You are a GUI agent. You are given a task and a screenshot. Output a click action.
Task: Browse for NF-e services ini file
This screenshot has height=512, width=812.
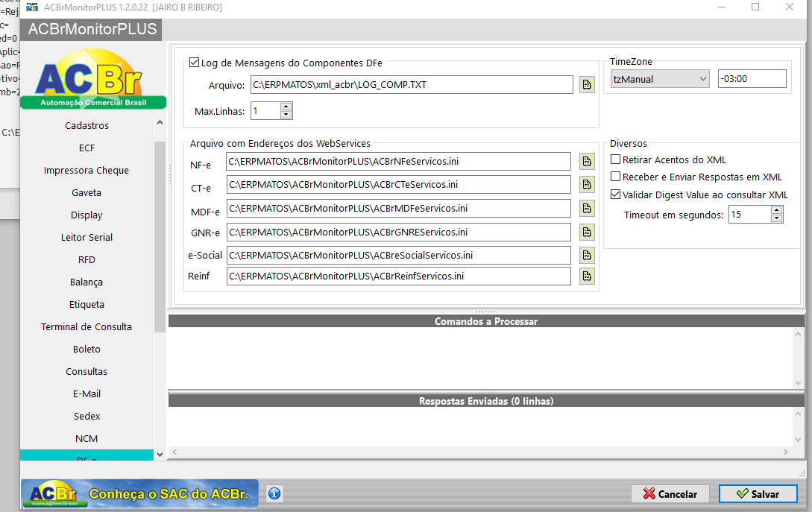(x=587, y=161)
